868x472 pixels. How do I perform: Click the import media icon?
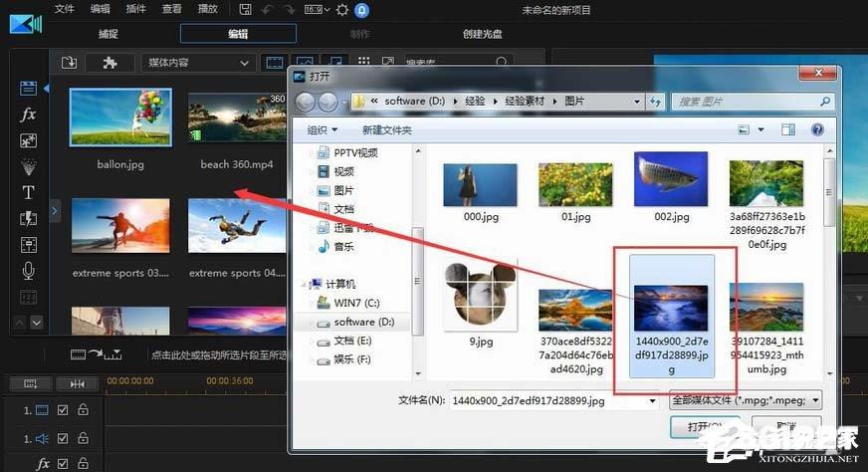pyautogui.click(x=70, y=63)
